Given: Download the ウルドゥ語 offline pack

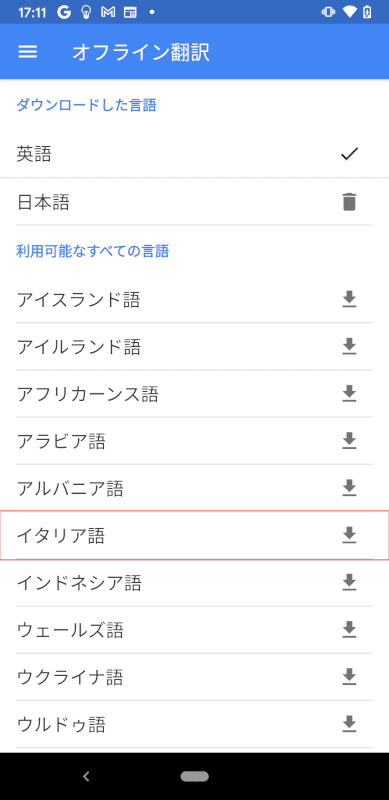Looking at the screenshot, I should (x=349, y=724).
